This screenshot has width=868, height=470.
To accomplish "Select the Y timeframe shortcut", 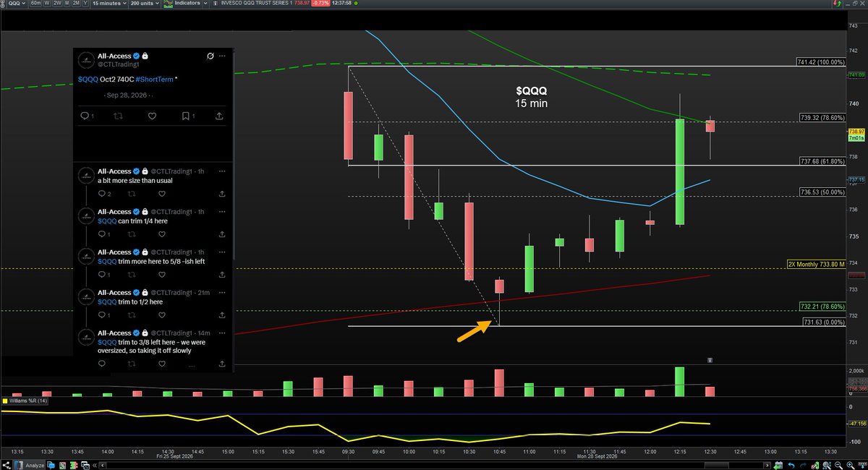I will click(x=85, y=5).
